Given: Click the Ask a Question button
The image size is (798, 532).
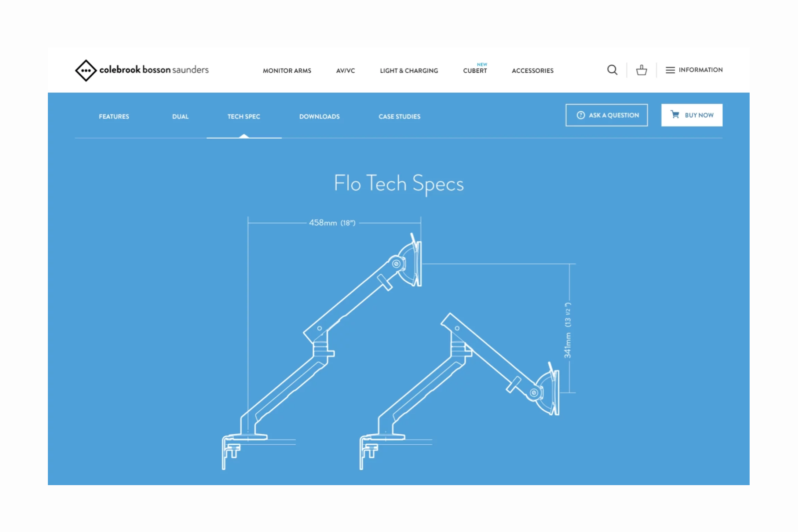Looking at the screenshot, I should point(606,115).
